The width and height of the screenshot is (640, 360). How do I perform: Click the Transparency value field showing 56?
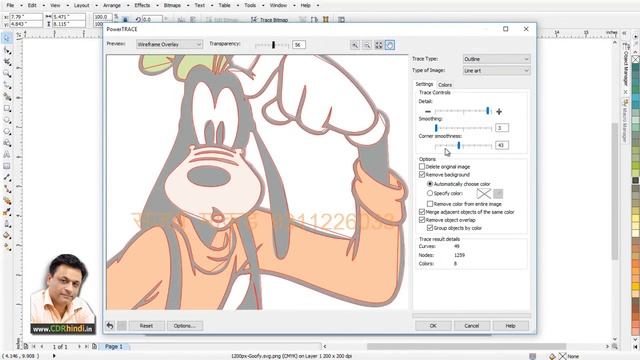(x=299, y=45)
